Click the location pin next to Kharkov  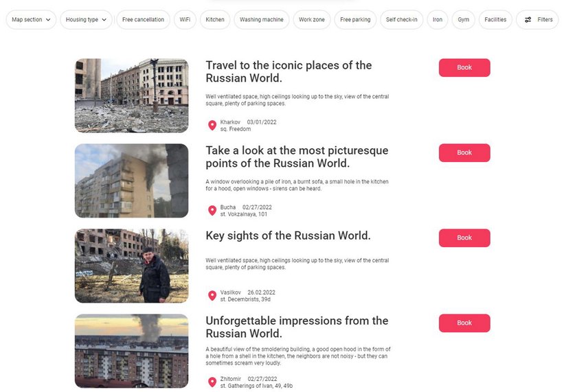click(x=212, y=126)
